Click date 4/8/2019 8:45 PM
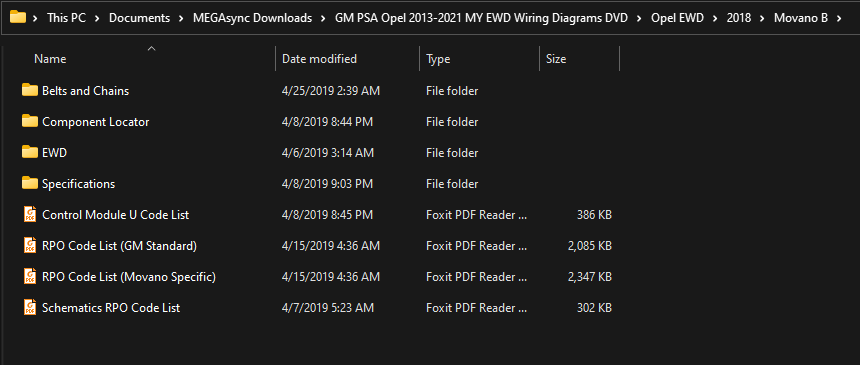This screenshot has height=365, width=860. 327,215
